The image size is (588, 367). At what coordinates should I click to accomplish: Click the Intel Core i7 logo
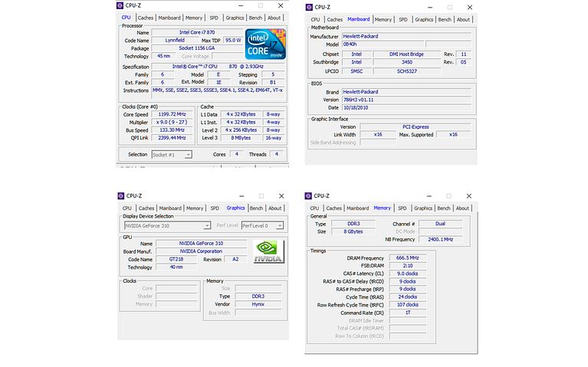point(265,44)
